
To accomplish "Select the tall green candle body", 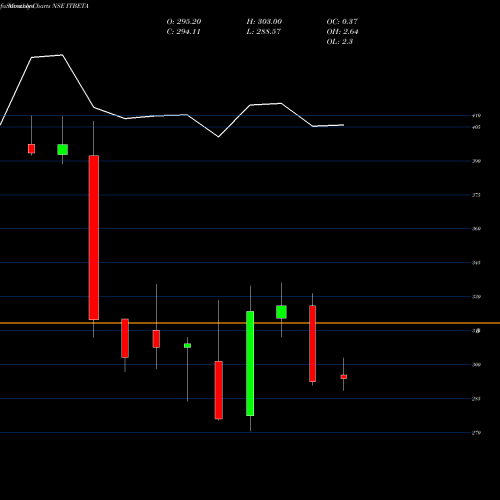I will [250, 364].
